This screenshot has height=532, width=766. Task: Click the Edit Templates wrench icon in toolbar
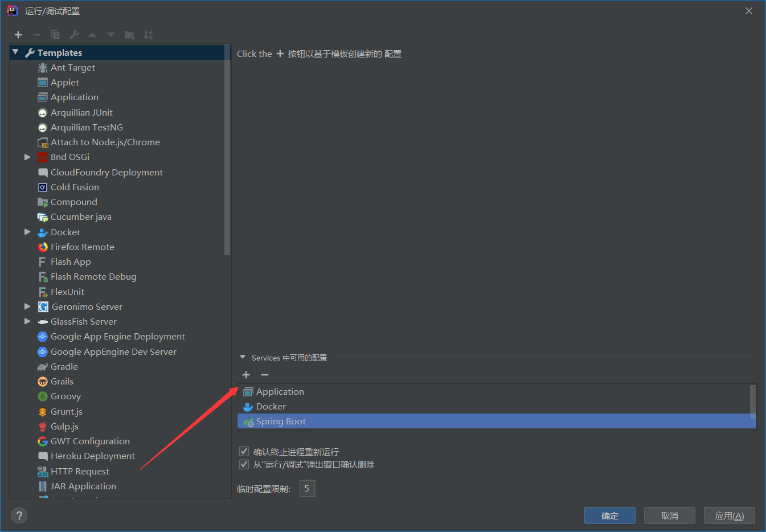click(74, 35)
